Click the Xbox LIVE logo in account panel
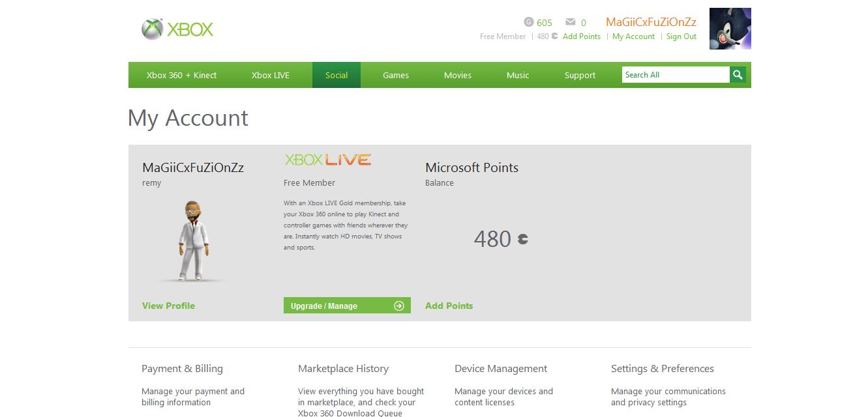Viewport: 868px width, 417px height. tap(328, 160)
